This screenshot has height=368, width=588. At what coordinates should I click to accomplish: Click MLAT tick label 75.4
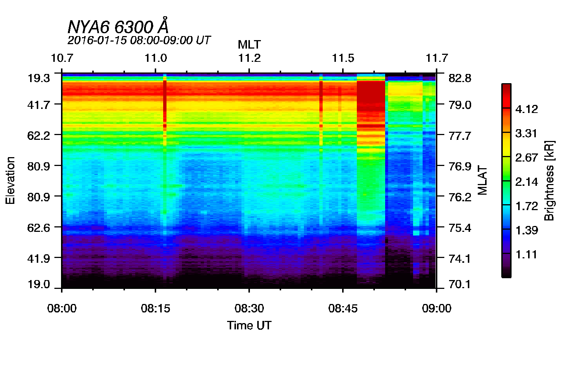coord(460,228)
